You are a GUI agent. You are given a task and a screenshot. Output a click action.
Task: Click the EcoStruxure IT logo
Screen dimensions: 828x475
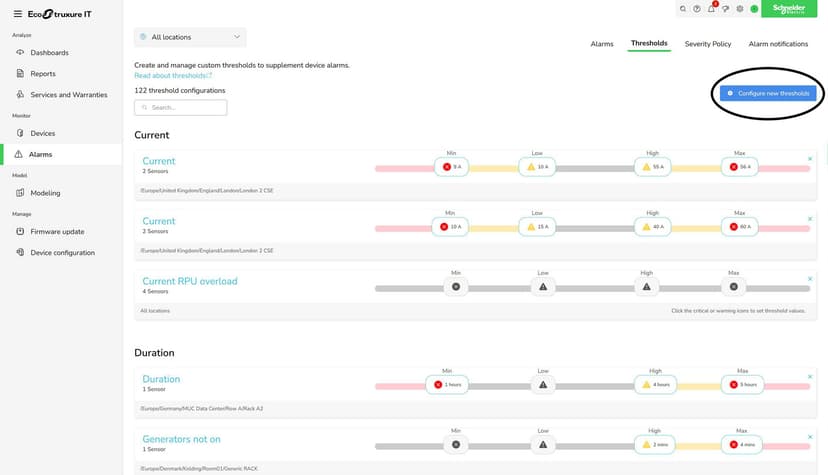[x=59, y=14]
